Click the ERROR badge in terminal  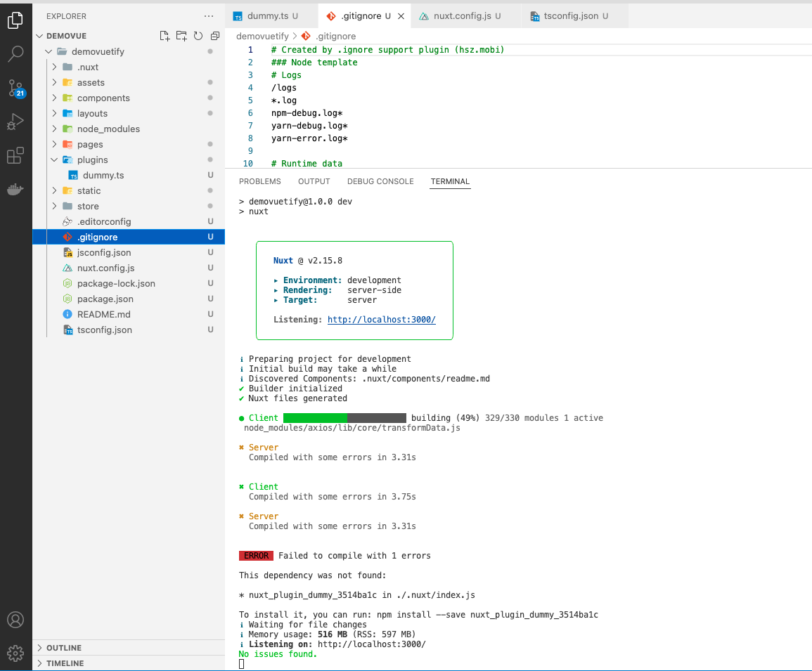click(256, 556)
